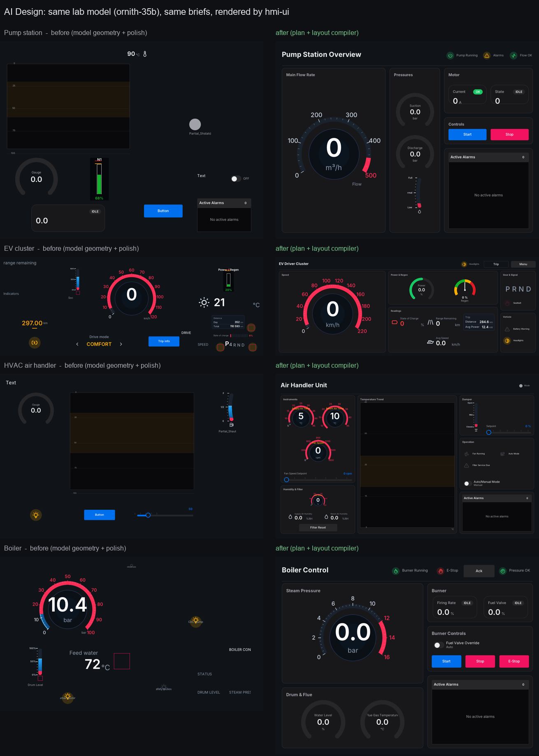Click the Return Air Humidity droplet icon
Image resolution: width=539 pixels, height=756 pixels.
coord(326,517)
